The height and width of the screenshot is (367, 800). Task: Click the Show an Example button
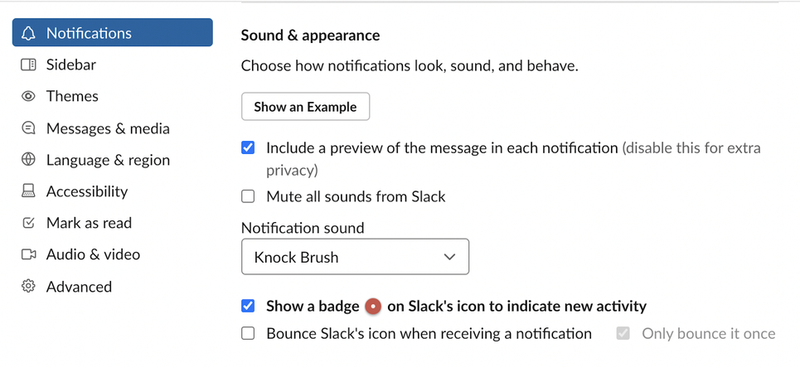point(305,107)
